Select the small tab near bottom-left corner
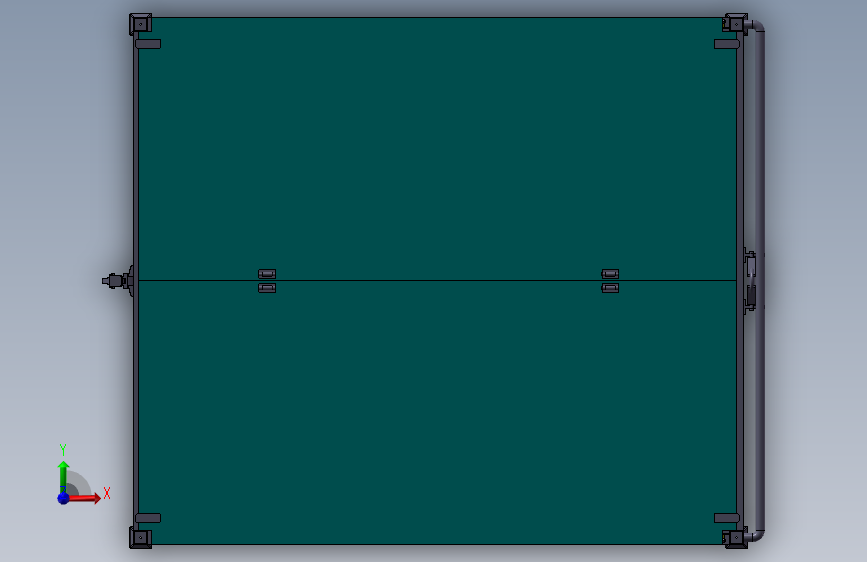867x562 pixels. click(x=148, y=518)
